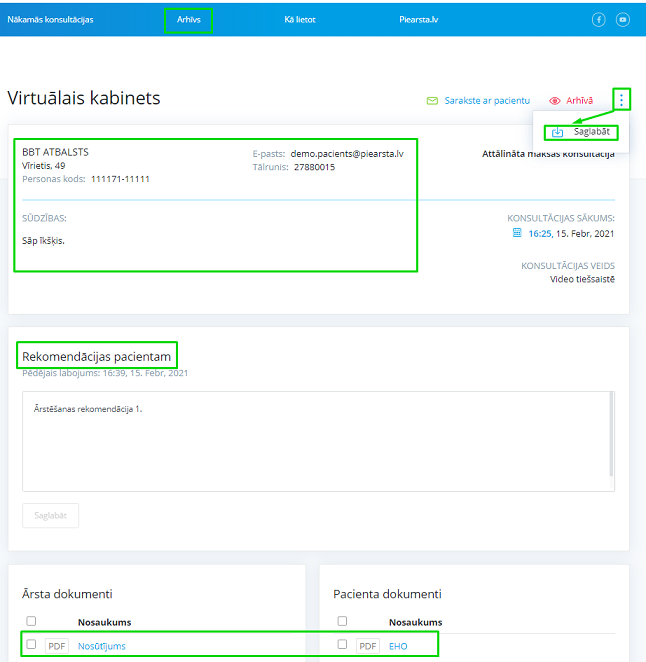Tick the Nosūtījums document checkbox
The height and width of the screenshot is (662, 646).
(x=31, y=645)
